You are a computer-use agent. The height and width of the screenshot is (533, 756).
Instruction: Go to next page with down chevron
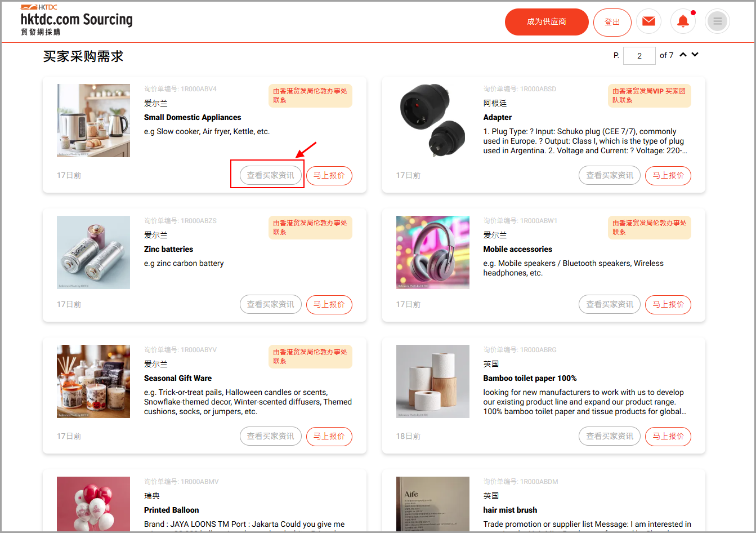click(x=695, y=55)
